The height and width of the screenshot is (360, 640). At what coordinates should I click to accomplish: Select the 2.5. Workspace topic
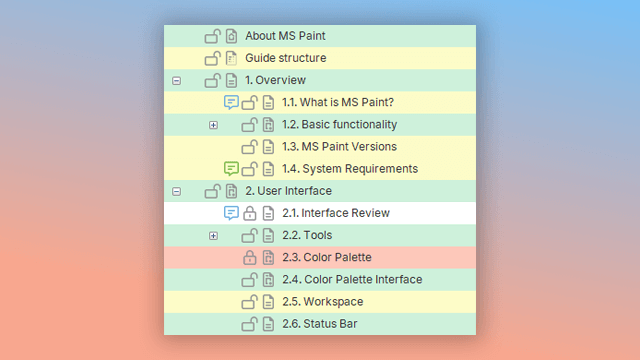tap(323, 302)
